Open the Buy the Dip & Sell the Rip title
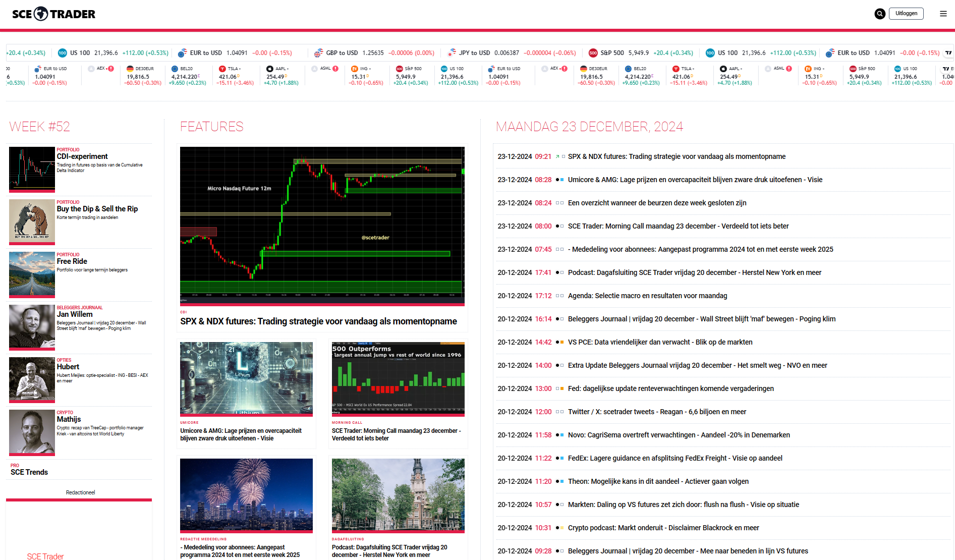The image size is (955, 560). click(97, 209)
